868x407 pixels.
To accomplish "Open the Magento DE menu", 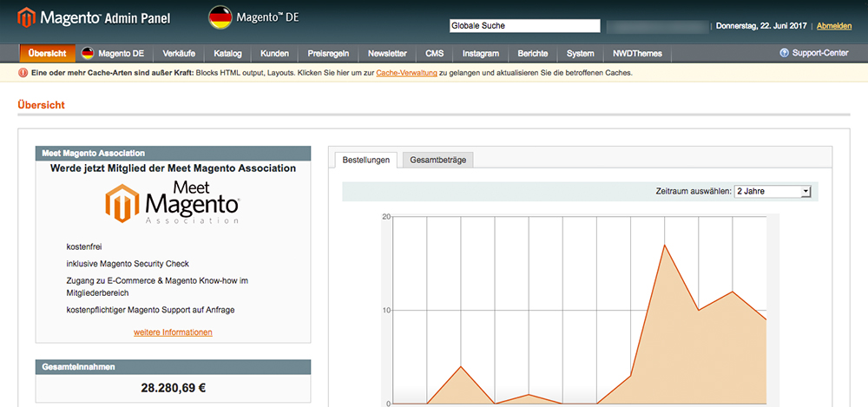I will tap(114, 54).
